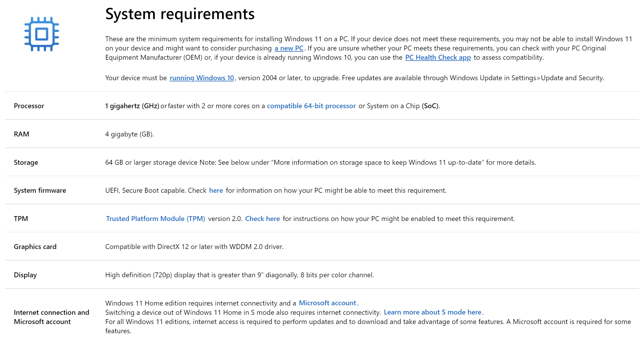Open Trusted Platform Module (TPM) link
Screen dimensions: 644x337
[156, 219]
